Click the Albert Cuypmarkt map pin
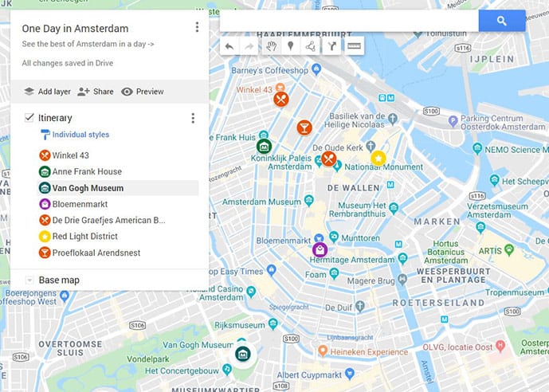The width and height of the screenshot is (549, 392). 350,374
